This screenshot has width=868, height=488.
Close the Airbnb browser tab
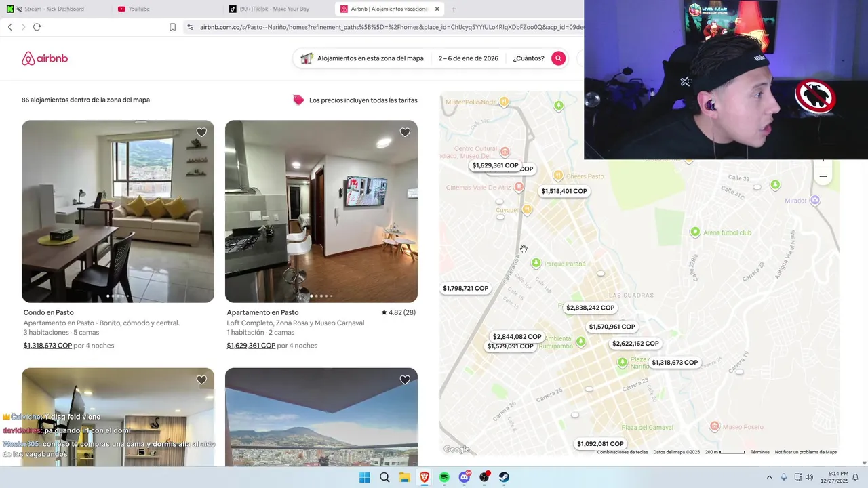437,9
